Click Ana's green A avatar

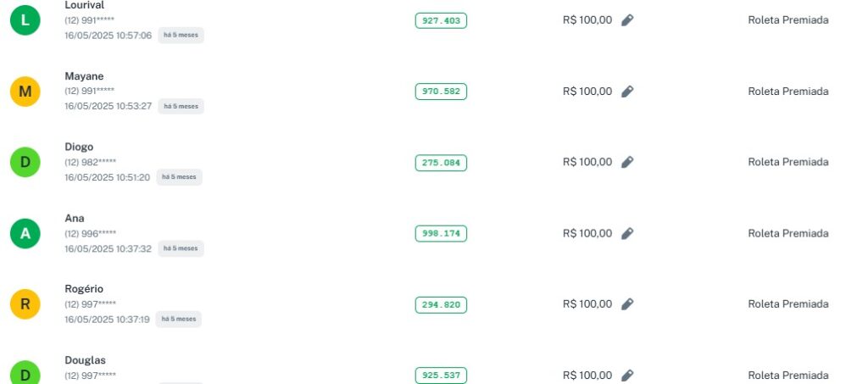coord(25,233)
